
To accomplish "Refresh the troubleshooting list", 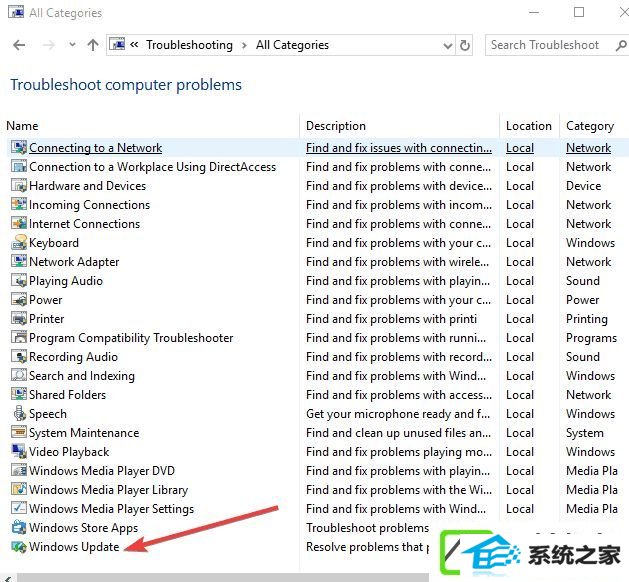I will click(465, 45).
